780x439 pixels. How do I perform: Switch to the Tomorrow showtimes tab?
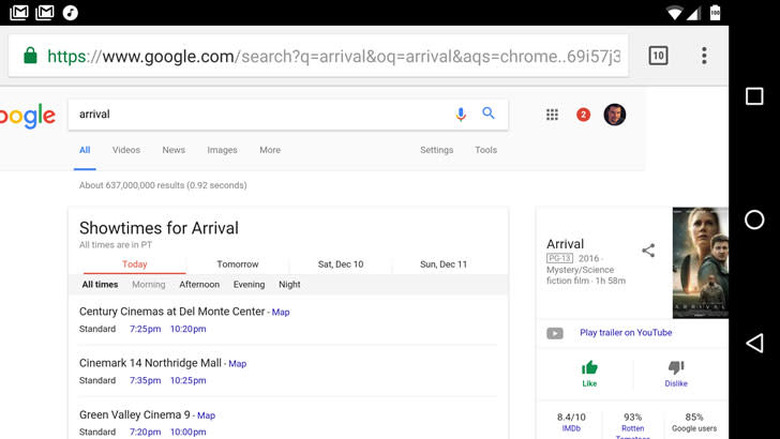click(238, 265)
